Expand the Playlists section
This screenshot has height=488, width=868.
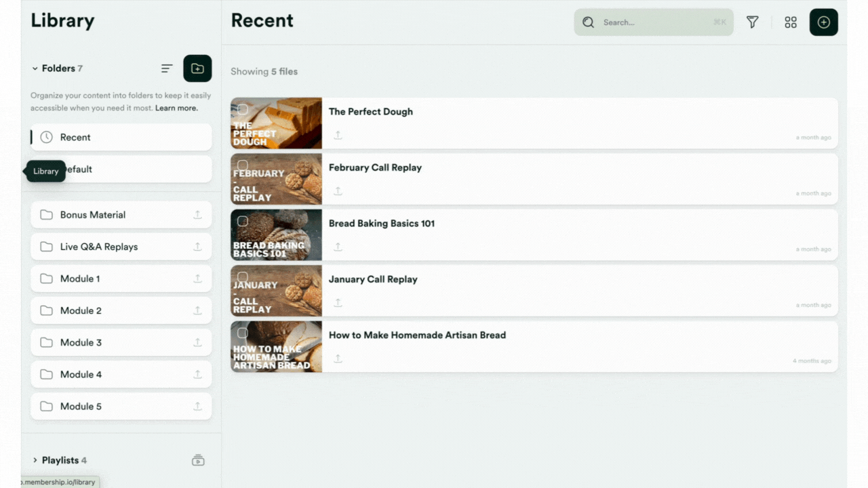(35, 460)
